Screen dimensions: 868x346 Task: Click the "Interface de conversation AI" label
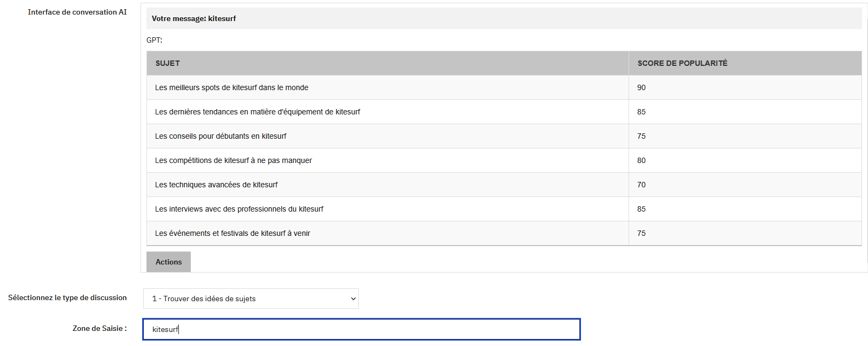point(77,12)
